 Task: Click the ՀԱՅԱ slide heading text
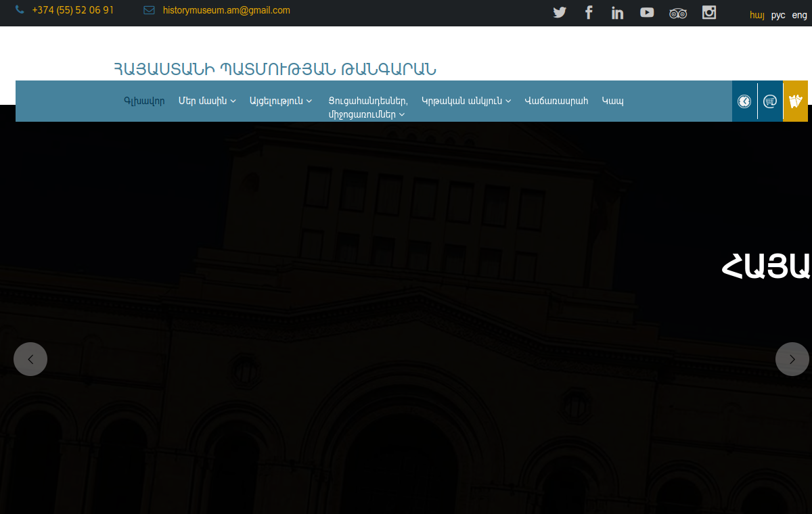tap(766, 266)
